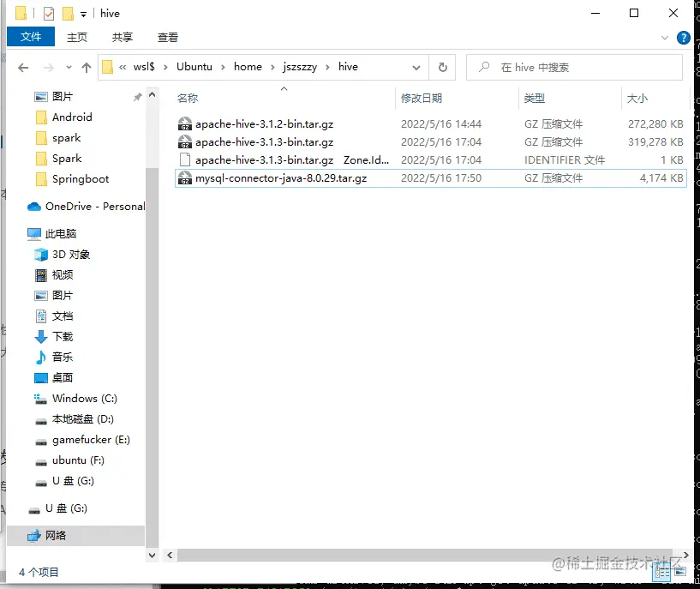Switch to the 共享 ribbon tab
Viewport: 700px width, 589px height.
(x=123, y=37)
